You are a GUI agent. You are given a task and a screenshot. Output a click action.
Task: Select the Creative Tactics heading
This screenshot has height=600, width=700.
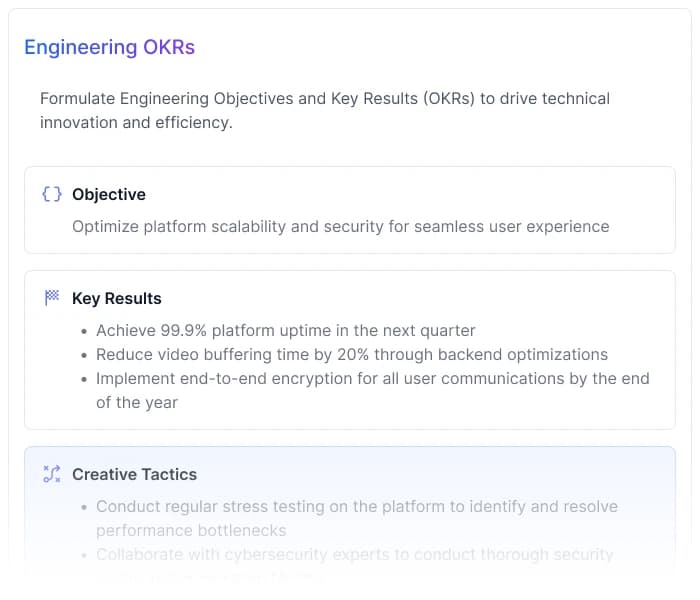(134, 474)
